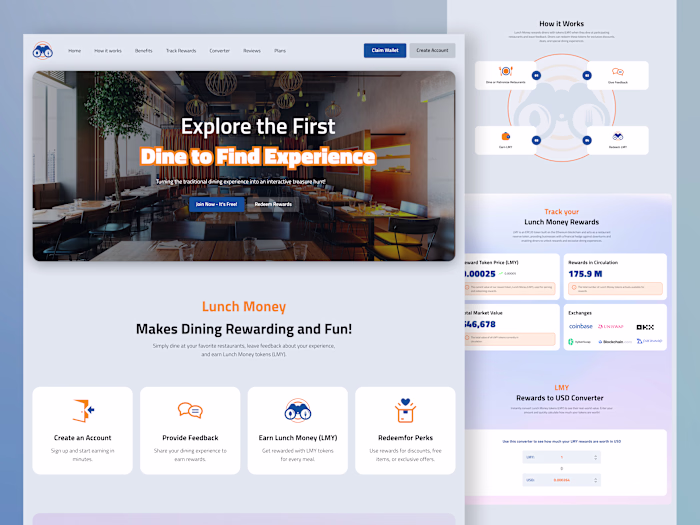Click the info icon in Token Price note

click(x=467, y=288)
